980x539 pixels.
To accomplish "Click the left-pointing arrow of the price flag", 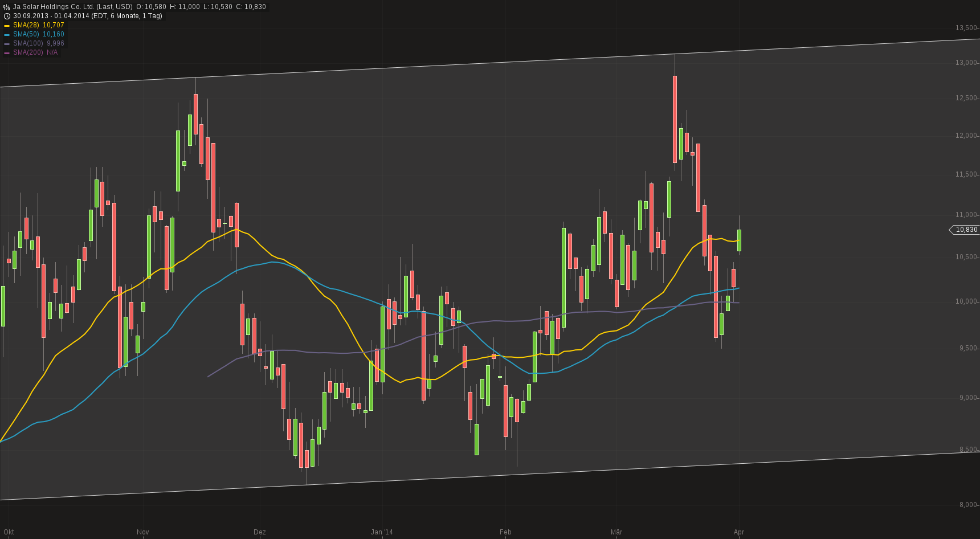I will pyautogui.click(x=950, y=230).
